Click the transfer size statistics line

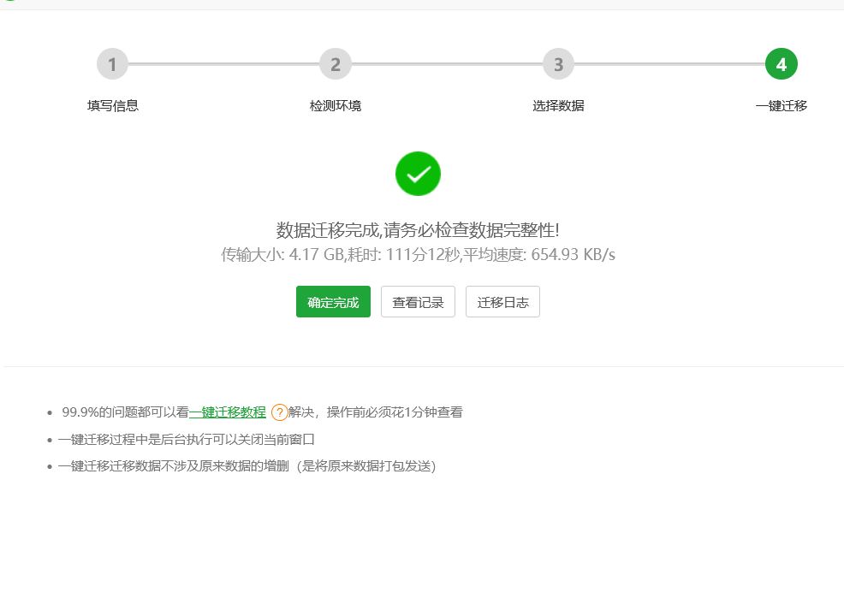click(x=417, y=254)
